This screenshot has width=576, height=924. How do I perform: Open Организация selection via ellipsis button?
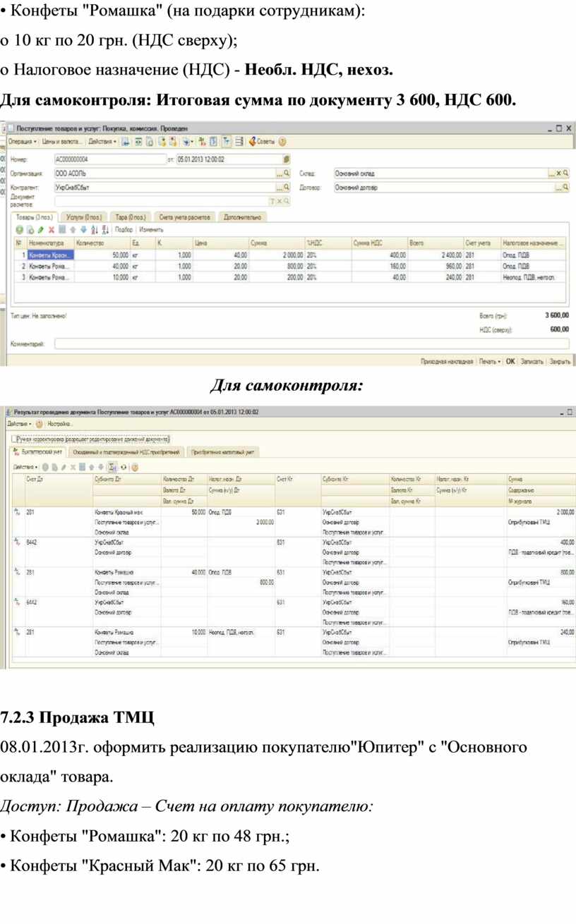point(279,173)
